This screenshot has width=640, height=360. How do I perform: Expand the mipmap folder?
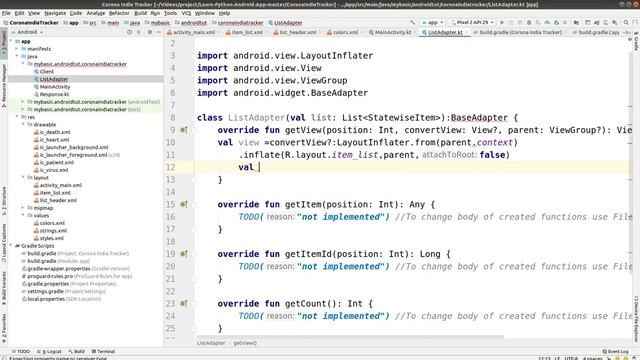click(x=23, y=208)
